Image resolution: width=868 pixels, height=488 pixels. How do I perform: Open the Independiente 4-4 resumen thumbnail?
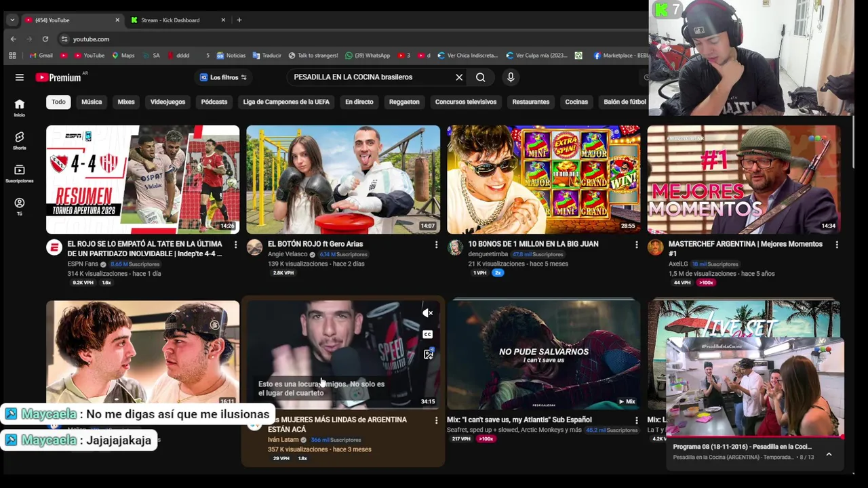[x=142, y=180]
